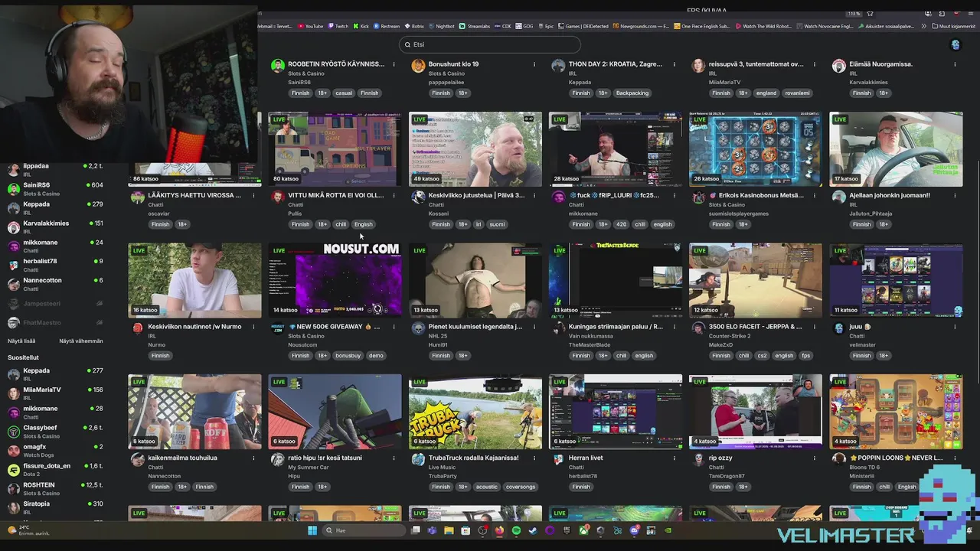980x551 pixels.
Task: Open POPPIN LOONS Bloons TD 6 thumbnail
Action: click(x=896, y=412)
